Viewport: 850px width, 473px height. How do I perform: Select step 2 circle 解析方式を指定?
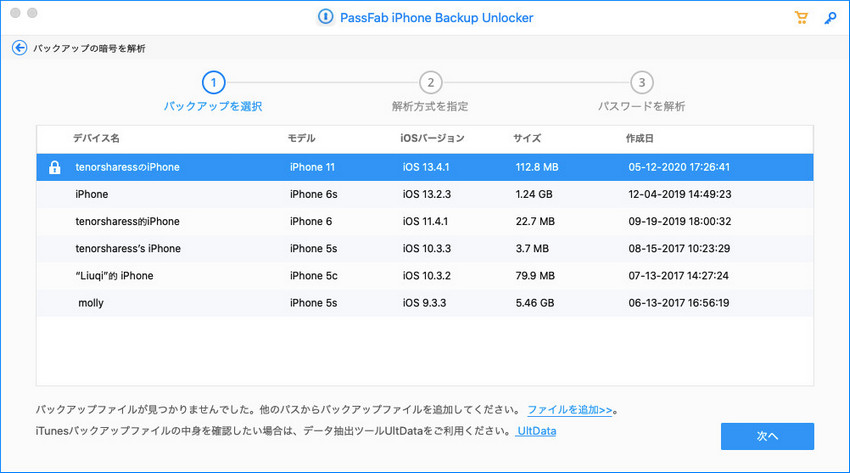429,82
